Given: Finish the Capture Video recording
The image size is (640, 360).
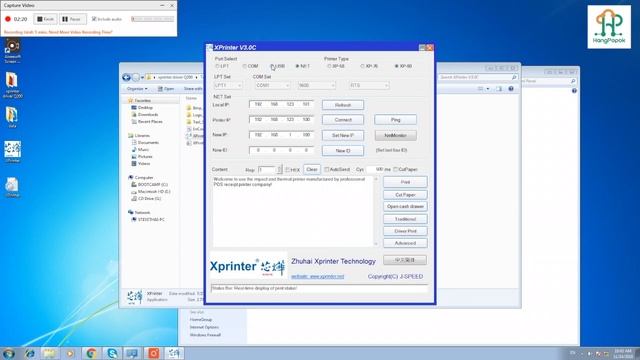Looking at the screenshot, I should coord(45,19).
